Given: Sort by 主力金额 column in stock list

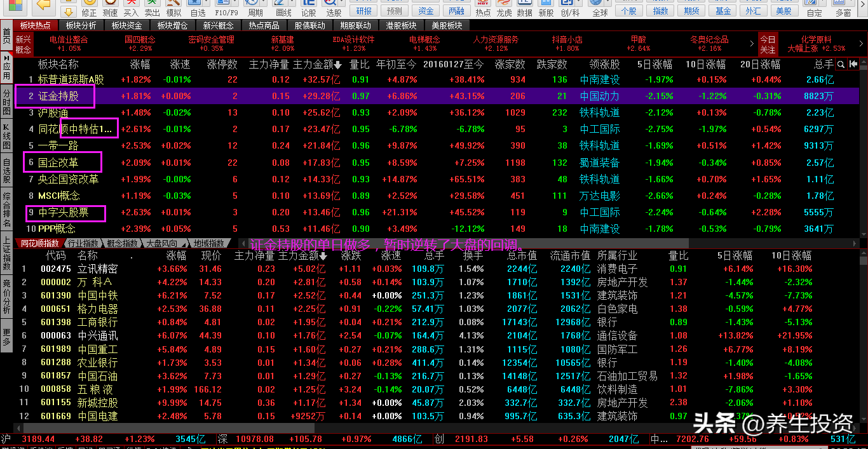Looking at the screenshot, I should point(302,256).
